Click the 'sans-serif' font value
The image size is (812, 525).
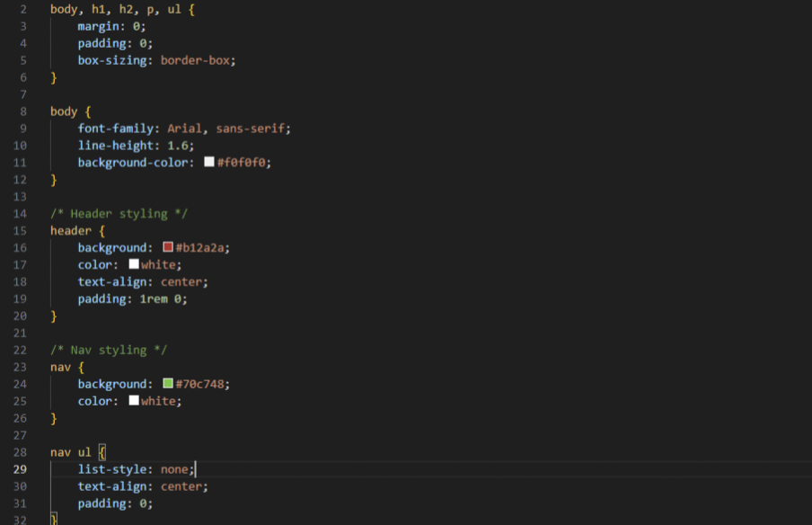pos(250,129)
